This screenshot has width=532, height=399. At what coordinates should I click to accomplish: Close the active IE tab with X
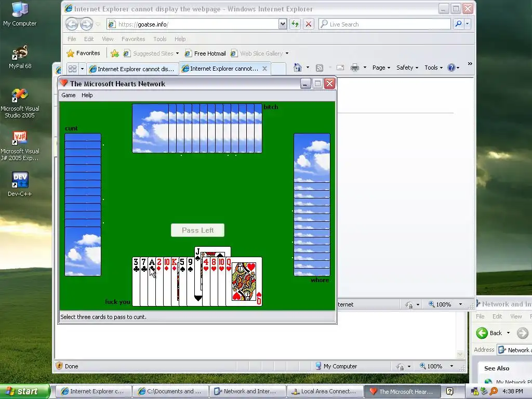[264, 69]
